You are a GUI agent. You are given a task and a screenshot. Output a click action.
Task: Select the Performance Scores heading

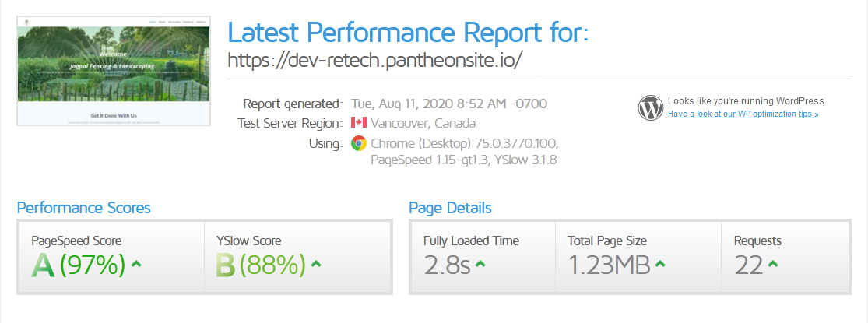84,208
